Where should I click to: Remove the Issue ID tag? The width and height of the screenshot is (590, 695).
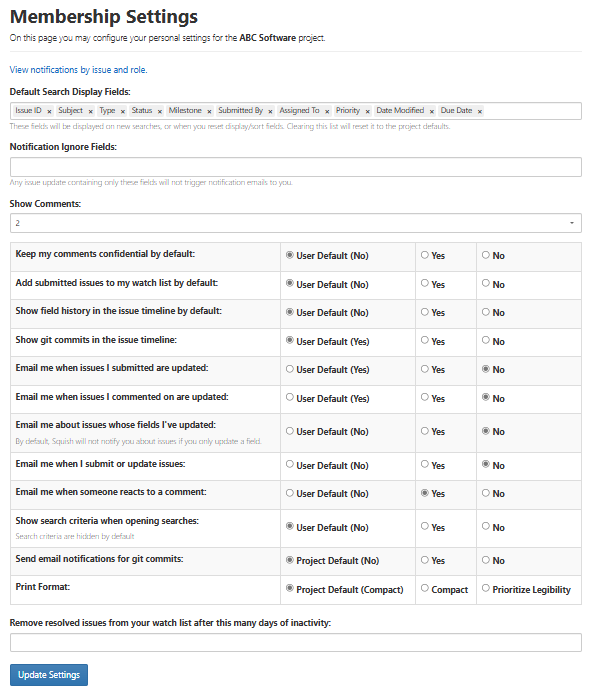49,112
